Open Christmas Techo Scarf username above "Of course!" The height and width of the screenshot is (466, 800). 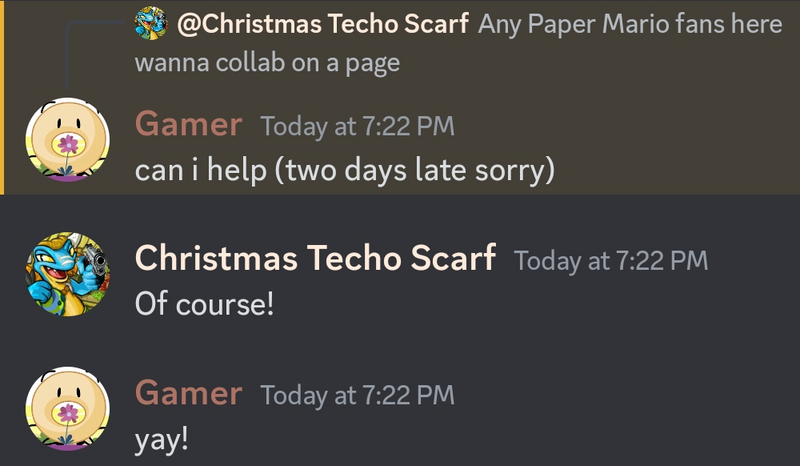coord(315,258)
